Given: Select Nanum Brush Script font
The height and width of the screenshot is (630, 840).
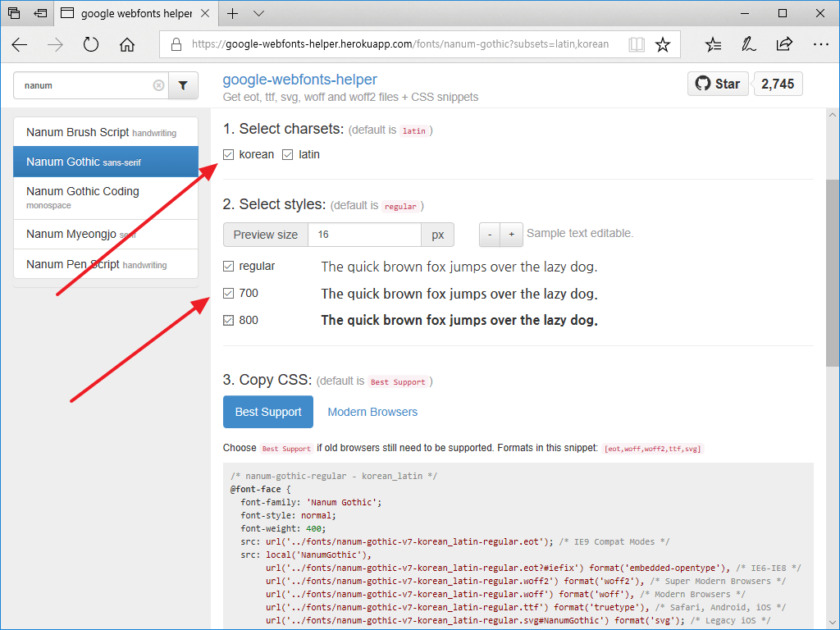Looking at the screenshot, I should [106, 132].
